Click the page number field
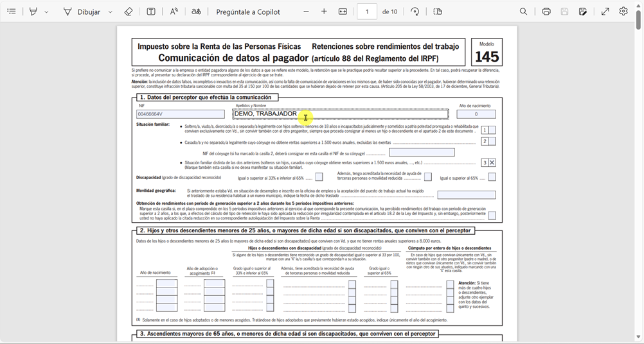This screenshot has height=344, width=644. tap(367, 12)
